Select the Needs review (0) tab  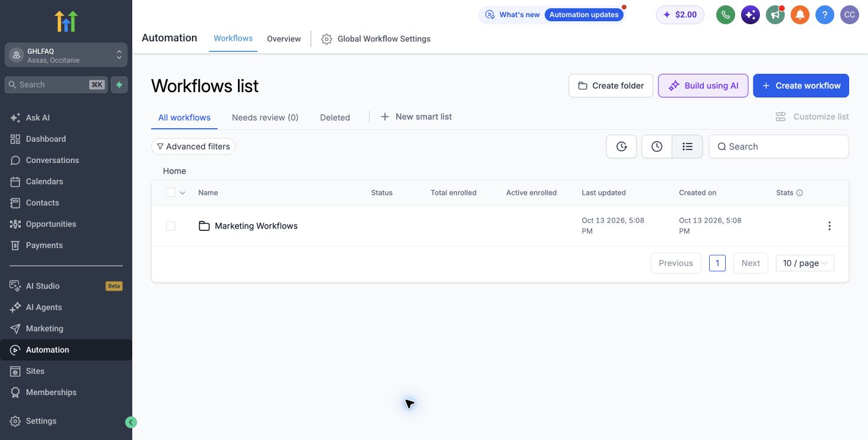265,118
